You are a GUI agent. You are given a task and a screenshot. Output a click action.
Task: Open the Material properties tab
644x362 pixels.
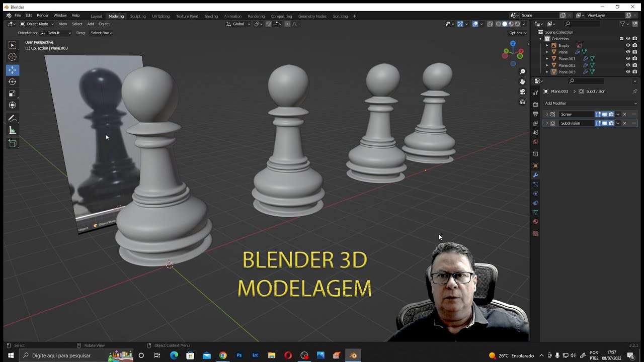(536, 222)
